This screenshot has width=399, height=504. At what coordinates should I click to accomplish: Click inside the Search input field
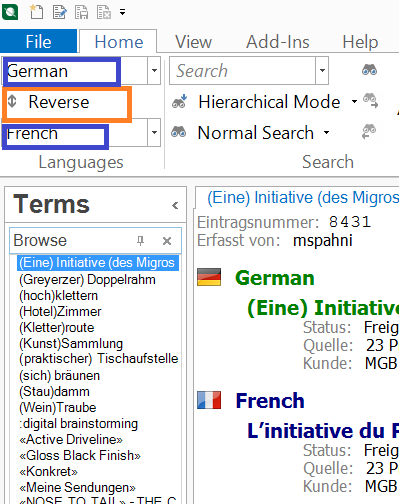[243, 71]
